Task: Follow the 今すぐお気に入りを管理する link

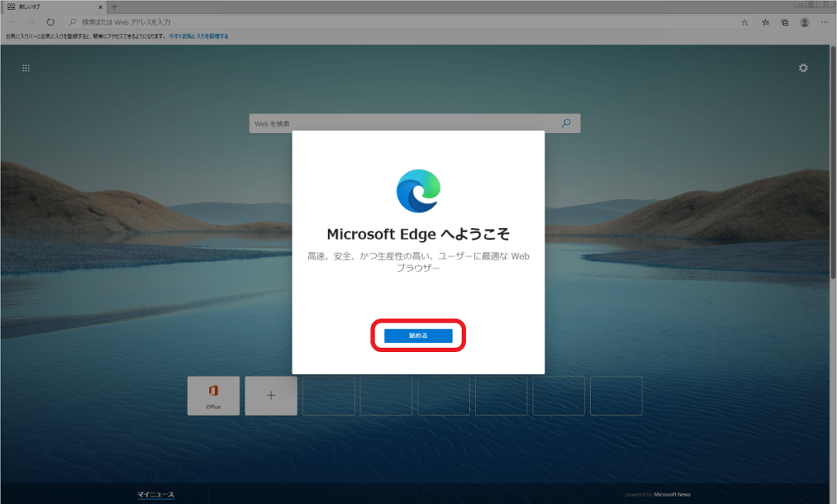Action: (x=199, y=36)
